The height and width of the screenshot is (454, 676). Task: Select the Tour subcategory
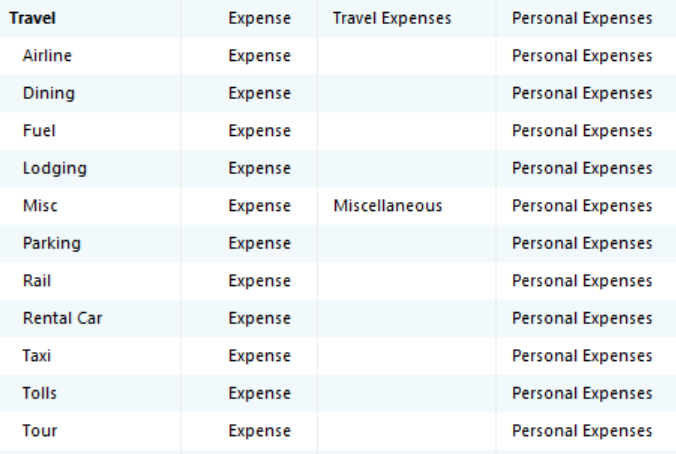[x=40, y=431]
